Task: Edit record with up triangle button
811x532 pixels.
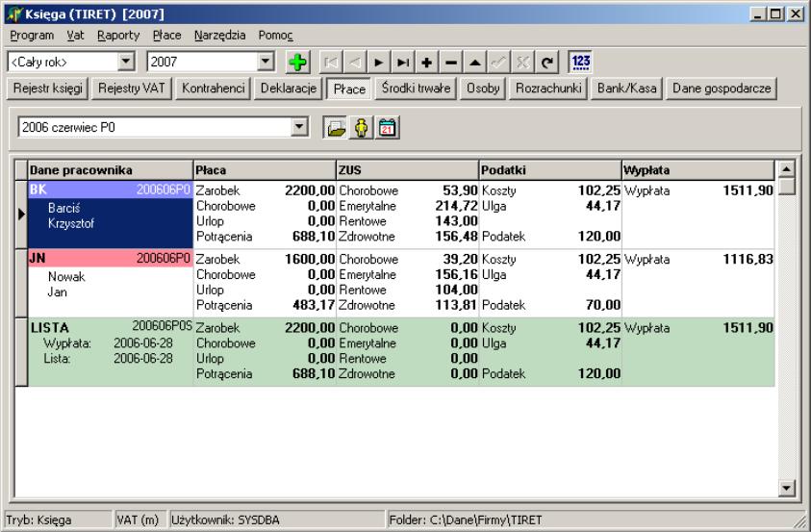Action: coord(475,63)
